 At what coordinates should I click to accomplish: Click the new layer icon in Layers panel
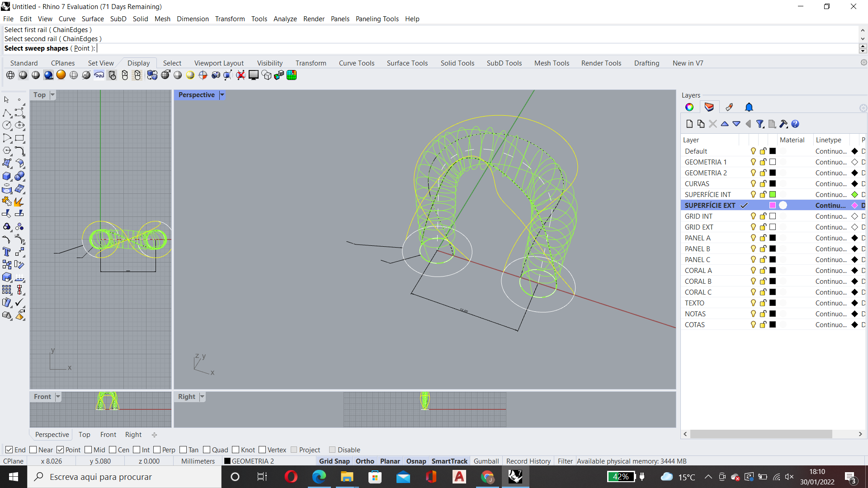coord(689,124)
